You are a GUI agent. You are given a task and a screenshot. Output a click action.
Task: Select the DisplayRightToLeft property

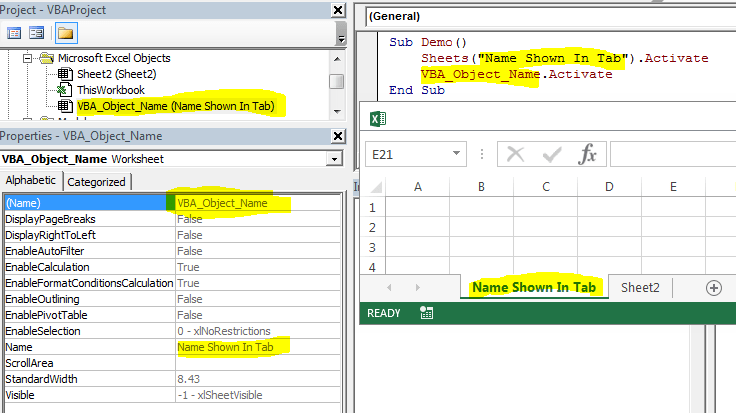tap(89, 235)
